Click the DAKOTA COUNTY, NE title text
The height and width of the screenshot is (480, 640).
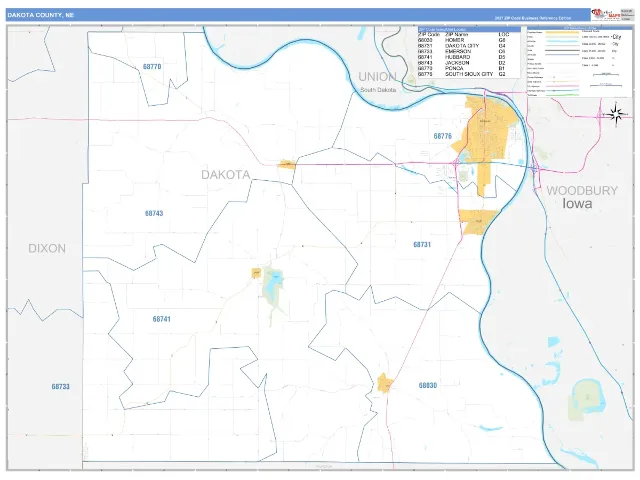click(40, 15)
